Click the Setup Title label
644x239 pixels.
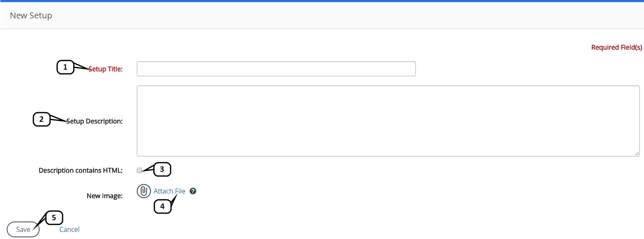pyautogui.click(x=106, y=69)
